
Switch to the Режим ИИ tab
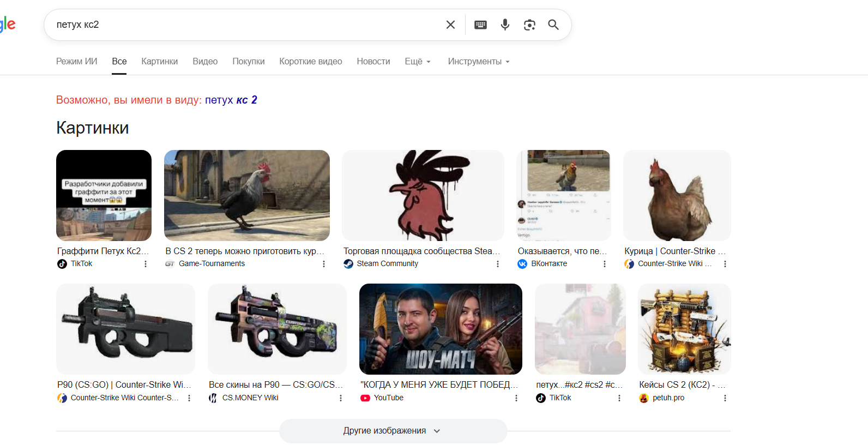[77, 62]
